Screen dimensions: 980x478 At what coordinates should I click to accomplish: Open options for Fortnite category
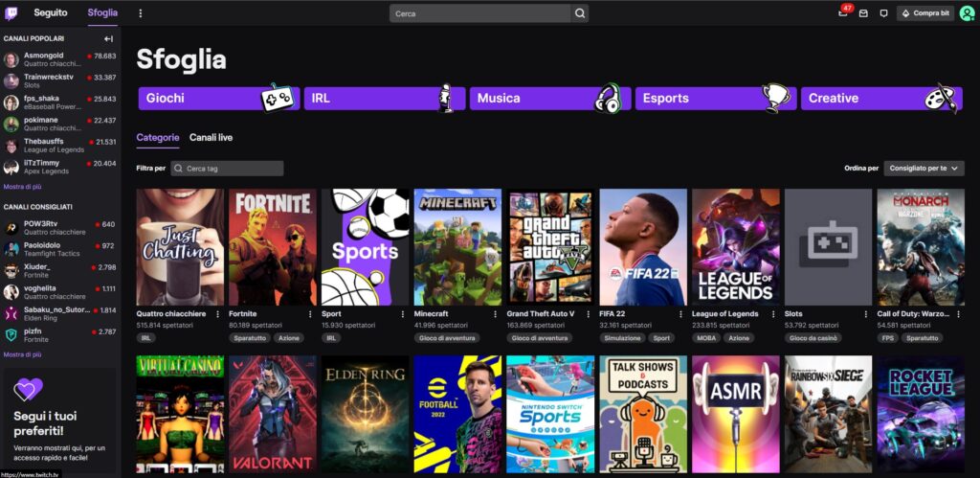310,314
